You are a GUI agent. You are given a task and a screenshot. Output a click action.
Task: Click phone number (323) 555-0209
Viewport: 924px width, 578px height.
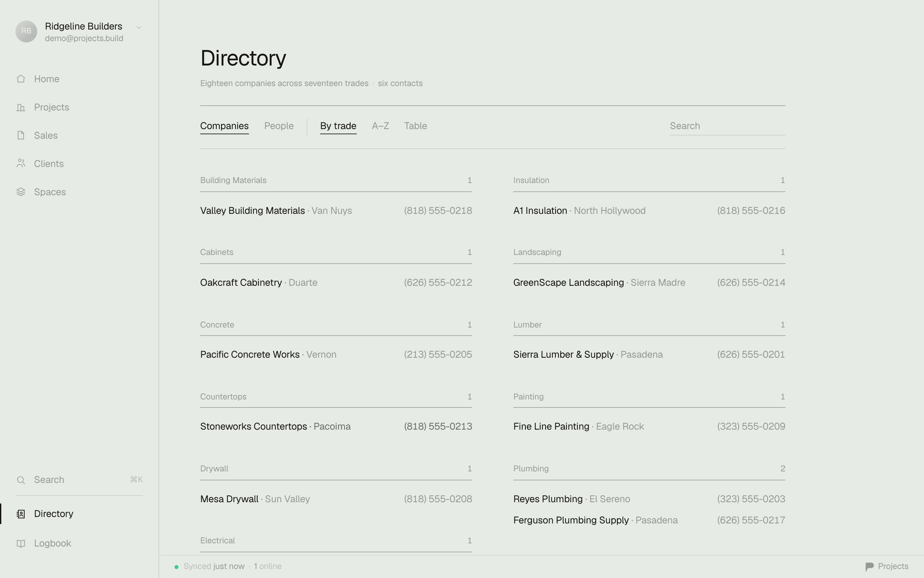tap(751, 426)
